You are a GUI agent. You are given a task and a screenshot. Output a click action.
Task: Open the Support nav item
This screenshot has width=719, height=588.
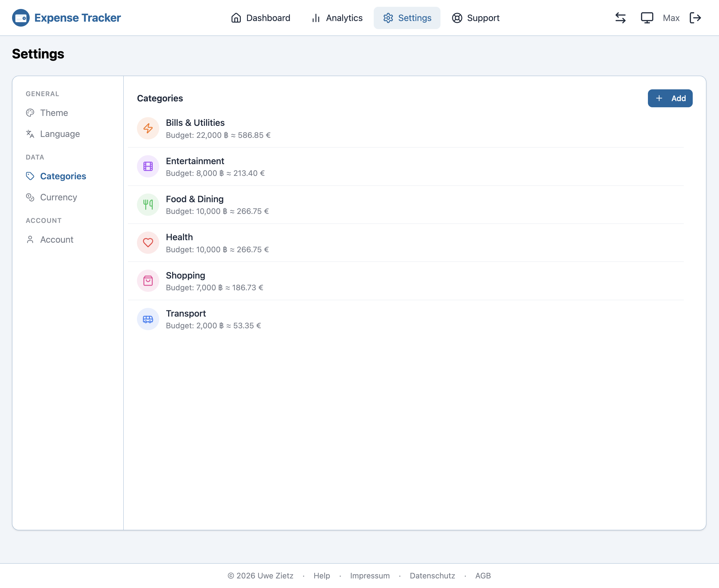point(475,18)
